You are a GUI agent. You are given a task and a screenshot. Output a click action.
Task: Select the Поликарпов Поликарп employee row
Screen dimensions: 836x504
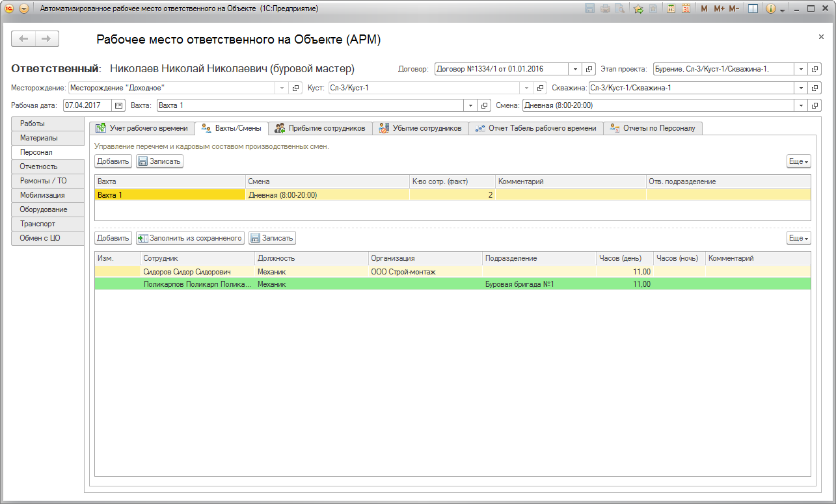point(196,284)
